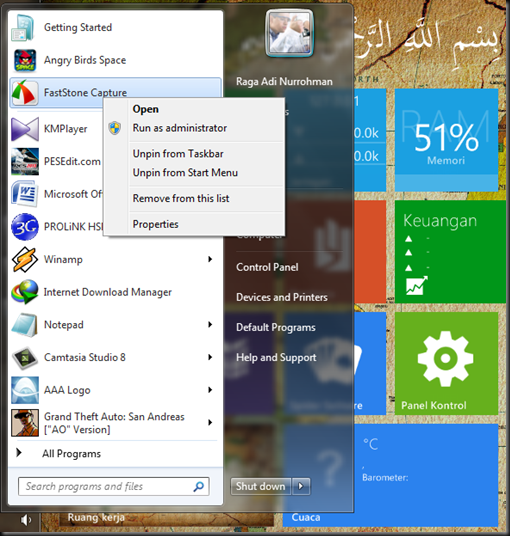Open the Panel Kontrol gear tile
Image resolution: width=510 pixels, height=536 pixels.
(446, 363)
